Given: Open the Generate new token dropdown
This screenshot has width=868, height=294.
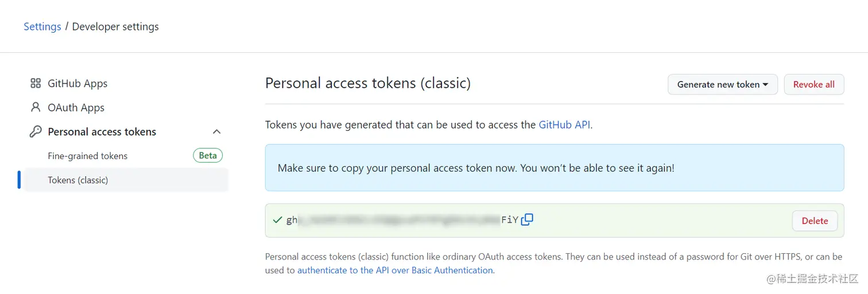Looking at the screenshot, I should pyautogui.click(x=722, y=84).
